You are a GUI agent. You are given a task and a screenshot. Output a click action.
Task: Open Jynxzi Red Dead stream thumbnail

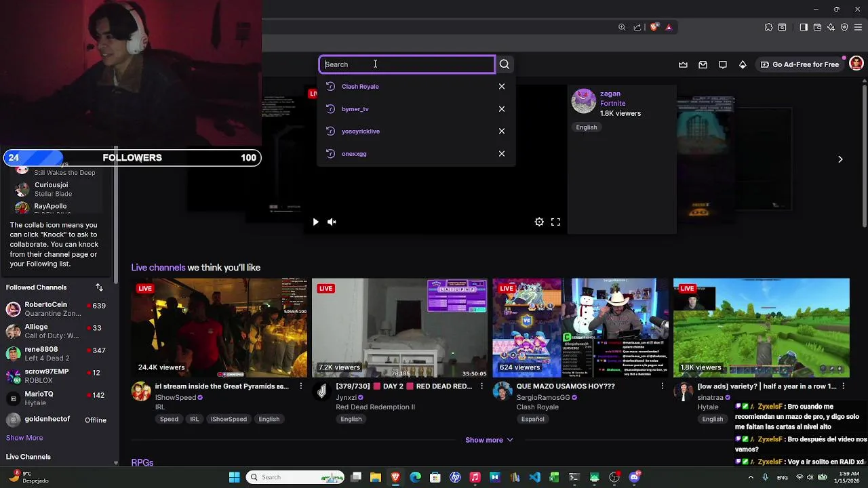click(399, 327)
